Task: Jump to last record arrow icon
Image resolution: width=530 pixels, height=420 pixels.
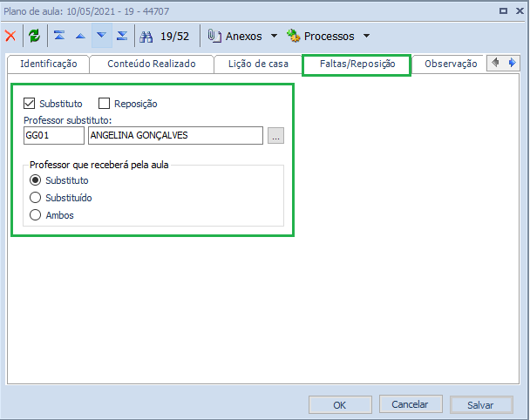Action: click(x=122, y=36)
